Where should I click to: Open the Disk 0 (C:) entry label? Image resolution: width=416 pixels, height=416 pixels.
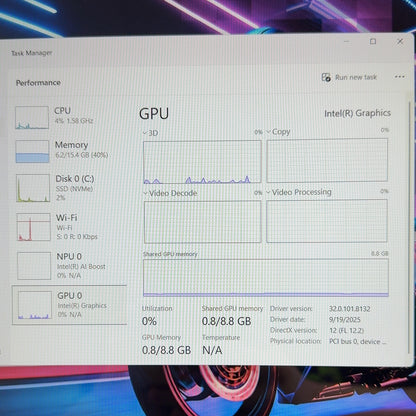[75, 179]
